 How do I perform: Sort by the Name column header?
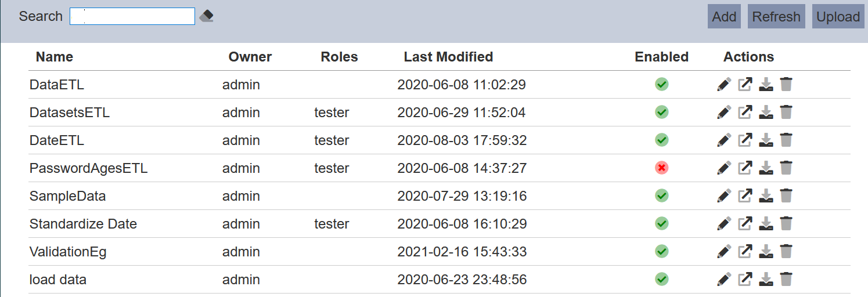(54, 57)
